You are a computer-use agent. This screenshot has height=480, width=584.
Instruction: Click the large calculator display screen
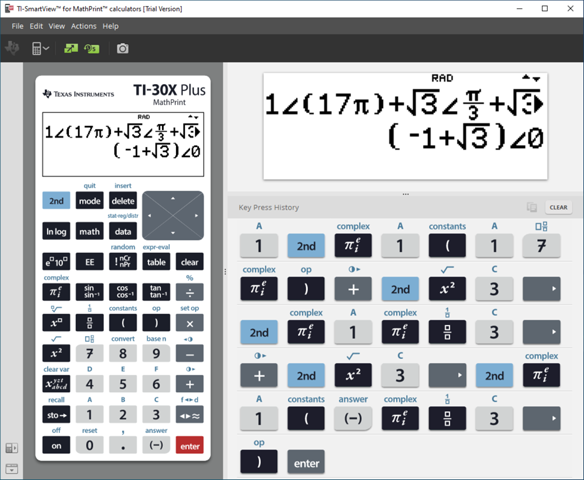coord(405,126)
